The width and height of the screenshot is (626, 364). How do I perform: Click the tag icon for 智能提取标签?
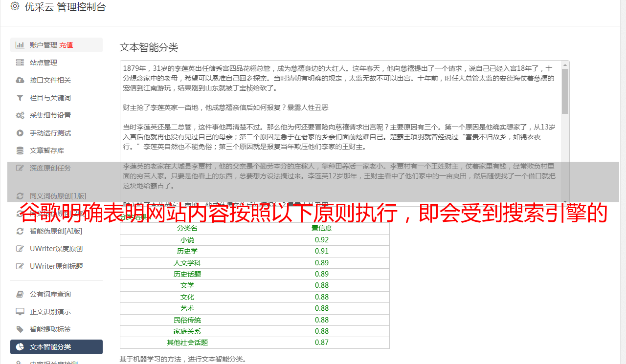click(x=20, y=329)
